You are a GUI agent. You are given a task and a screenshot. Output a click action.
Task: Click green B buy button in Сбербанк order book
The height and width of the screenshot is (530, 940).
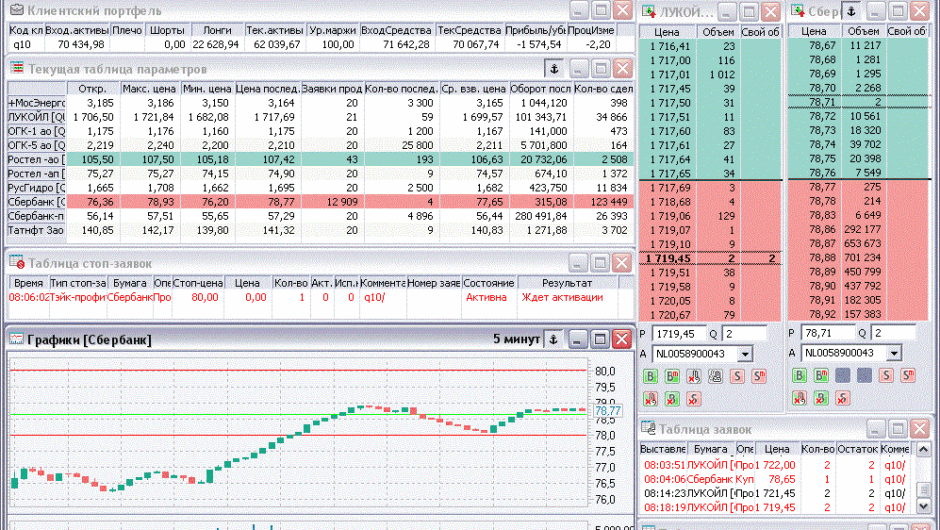click(x=799, y=376)
